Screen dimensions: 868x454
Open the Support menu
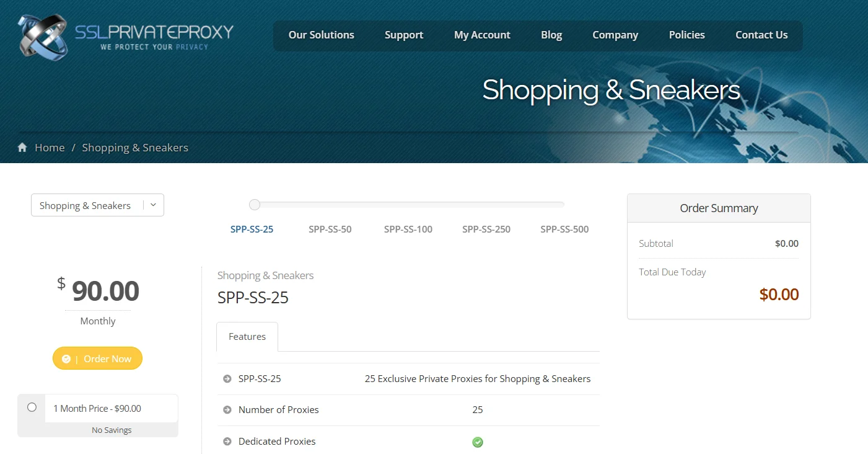click(404, 35)
